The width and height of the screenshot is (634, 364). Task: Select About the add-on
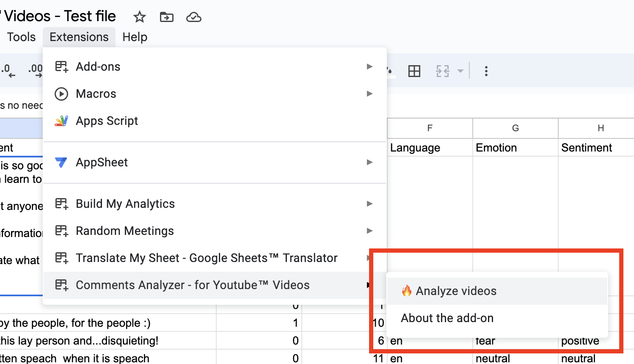[447, 318]
